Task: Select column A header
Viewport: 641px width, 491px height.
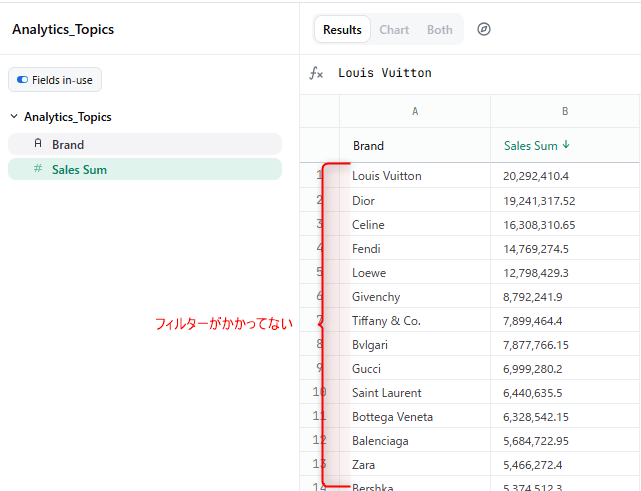Action: pyautogui.click(x=415, y=111)
